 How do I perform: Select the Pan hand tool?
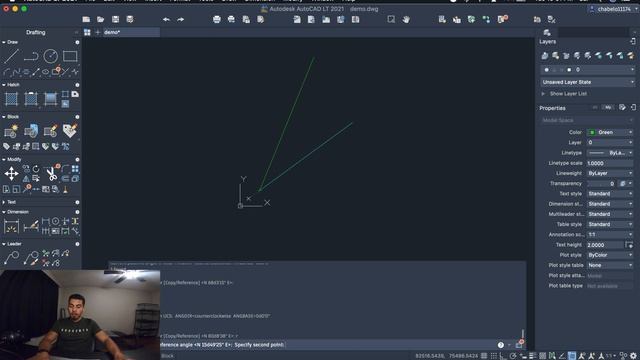(x=406, y=19)
